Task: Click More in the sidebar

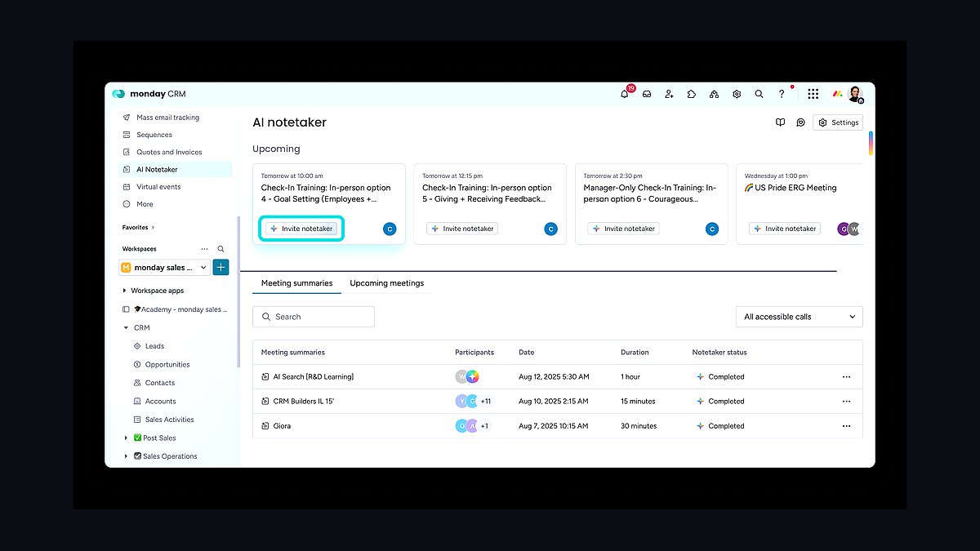Action: [x=145, y=204]
